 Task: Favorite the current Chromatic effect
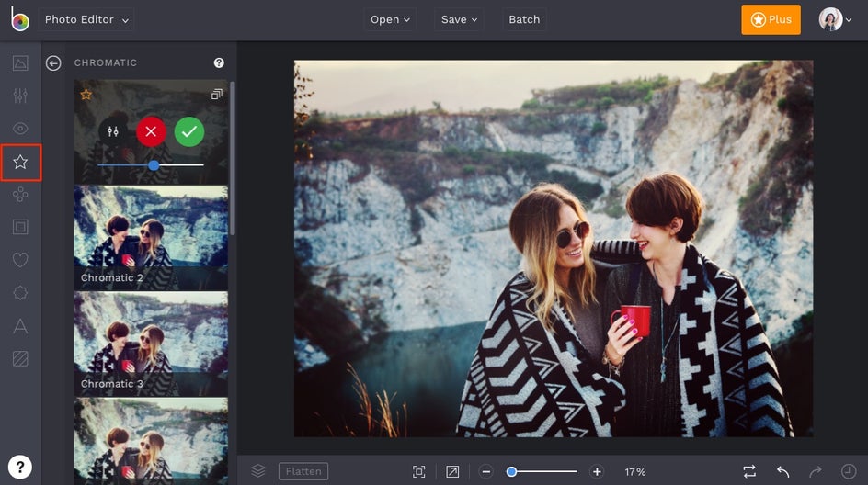[x=86, y=95]
